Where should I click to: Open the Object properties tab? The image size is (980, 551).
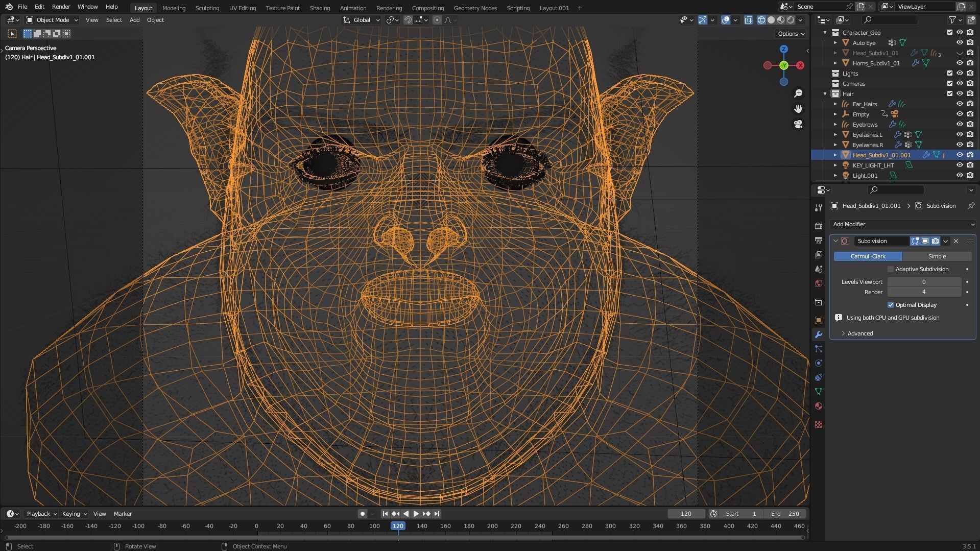click(x=819, y=320)
